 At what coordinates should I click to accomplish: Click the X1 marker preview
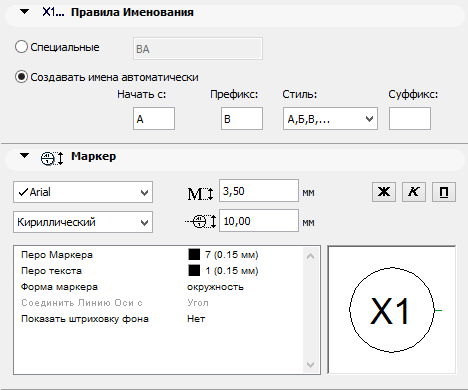(392, 310)
